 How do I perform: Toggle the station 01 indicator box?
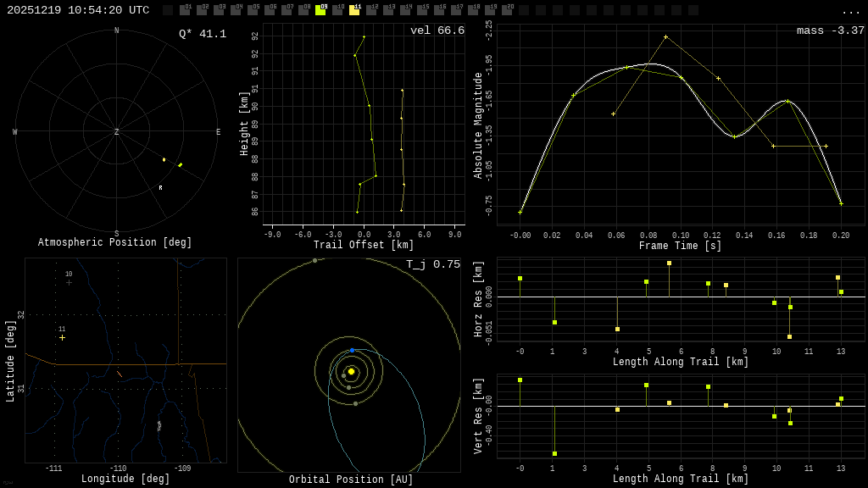click(x=185, y=9)
